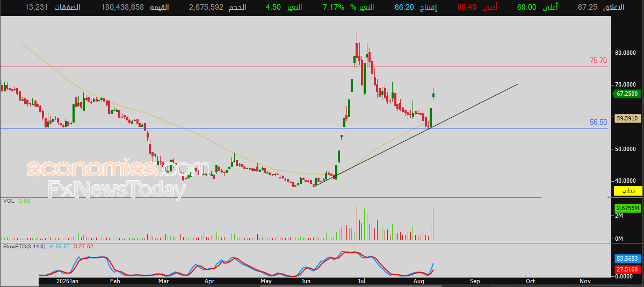The width and height of the screenshot is (644, 287).
Task: Click the yellow خطي scale button
Action: coord(627,191)
